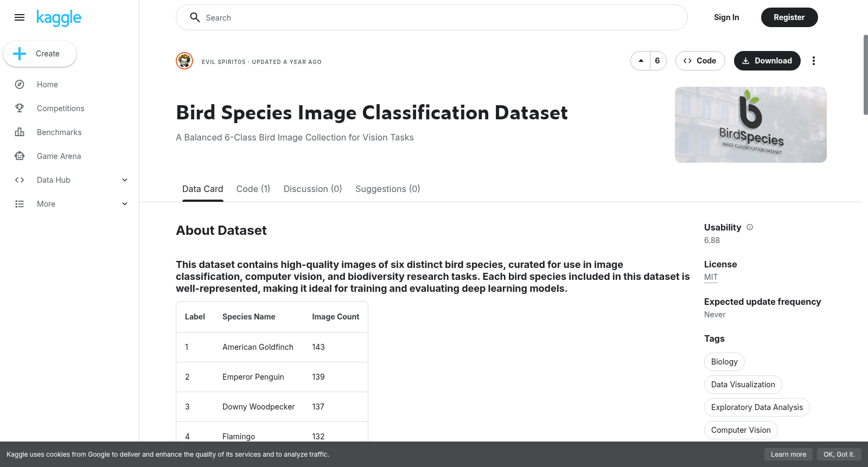Viewport: 868px width, 467px height.
Task: Click the Kaggle logo
Action: pyautogui.click(x=59, y=18)
